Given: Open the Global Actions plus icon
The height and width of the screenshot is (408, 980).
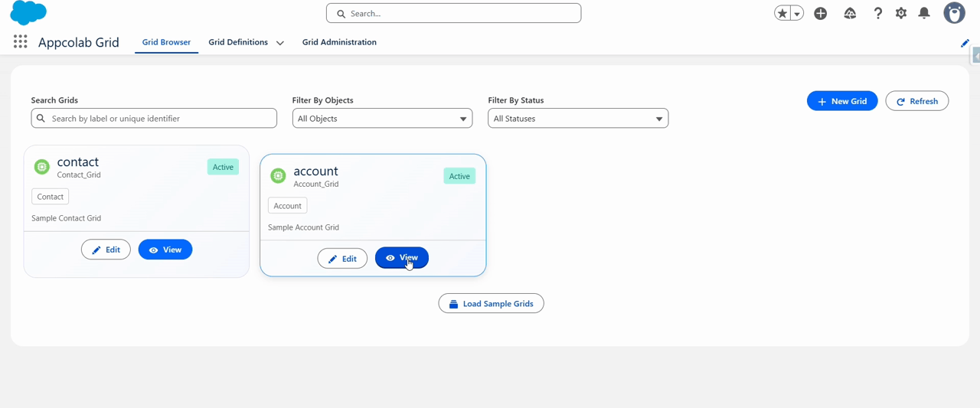Looking at the screenshot, I should point(821,13).
